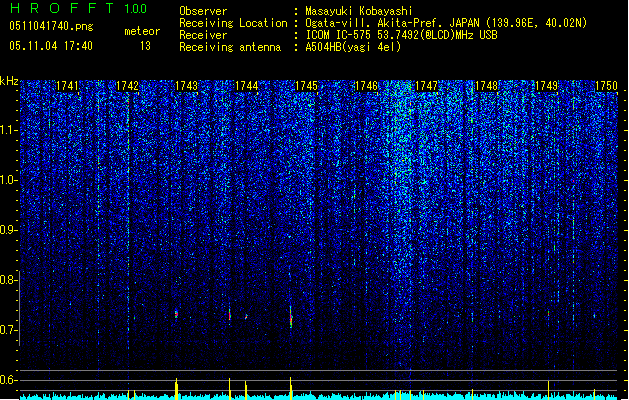Click the 1750 time marker
Image resolution: width=629 pixels, height=400 pixels.
pos(606,86)
